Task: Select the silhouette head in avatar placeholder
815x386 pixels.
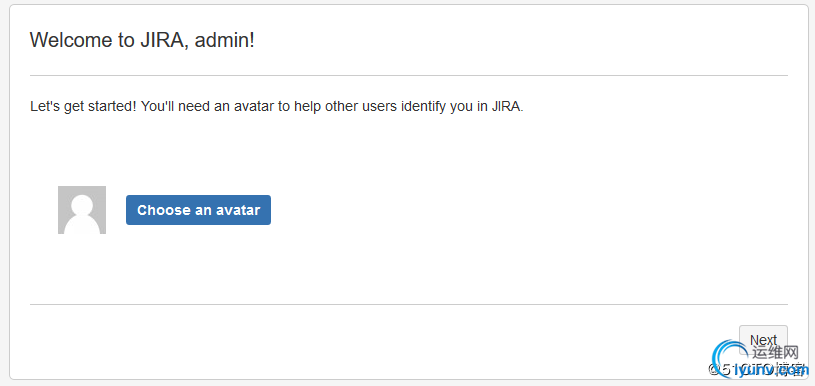Action: tap(82, 206)
